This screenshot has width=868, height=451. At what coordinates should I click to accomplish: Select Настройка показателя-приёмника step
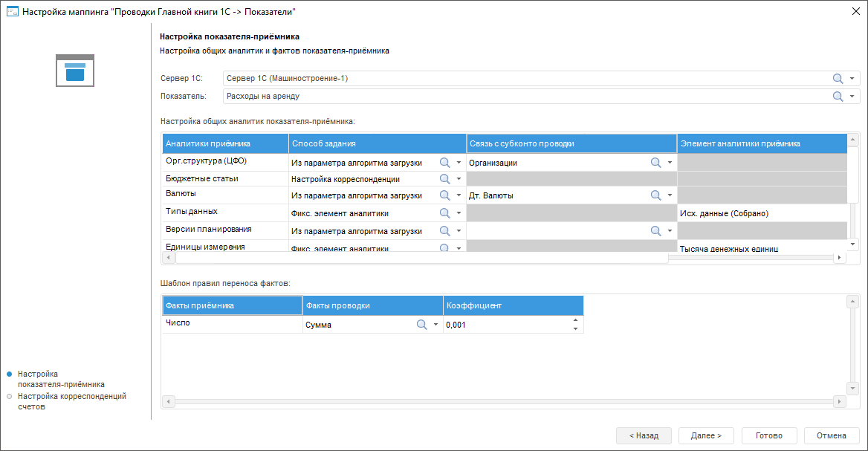click(61, 379)
